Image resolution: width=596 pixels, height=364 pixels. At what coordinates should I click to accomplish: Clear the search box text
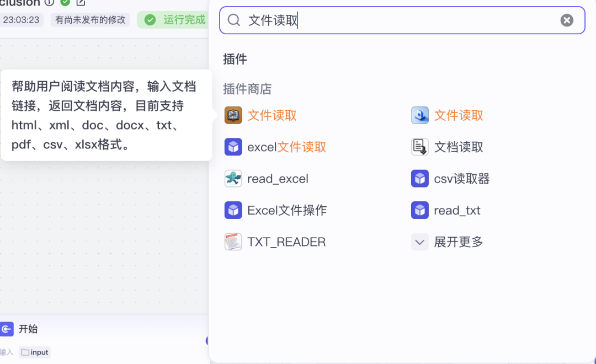tap(567, 20)
